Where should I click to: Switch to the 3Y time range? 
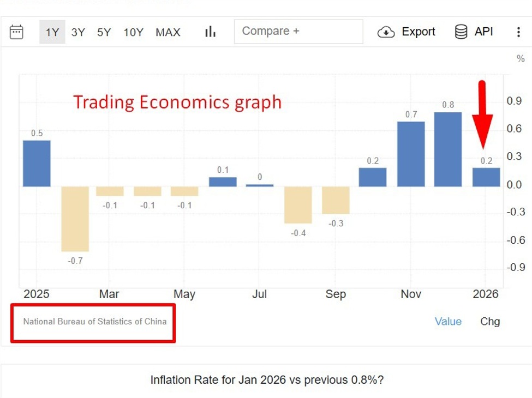coord(78,32)
